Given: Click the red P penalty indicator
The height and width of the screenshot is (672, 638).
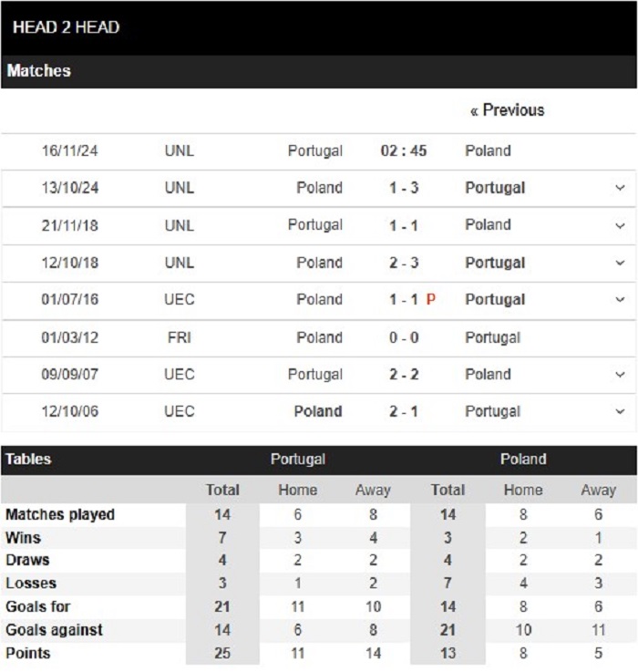Looking at the screenshot, I should (x=431, y=299).
